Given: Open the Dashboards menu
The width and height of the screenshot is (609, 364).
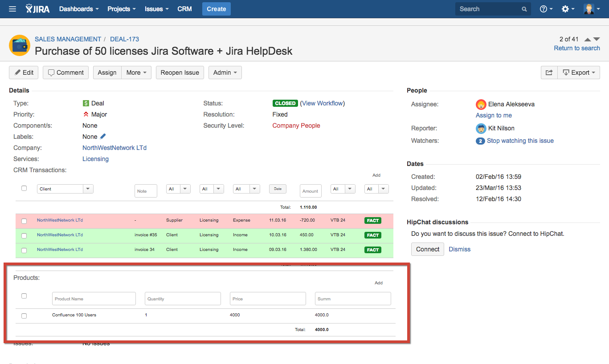Looking at the screenshot, I should [78, 9].
